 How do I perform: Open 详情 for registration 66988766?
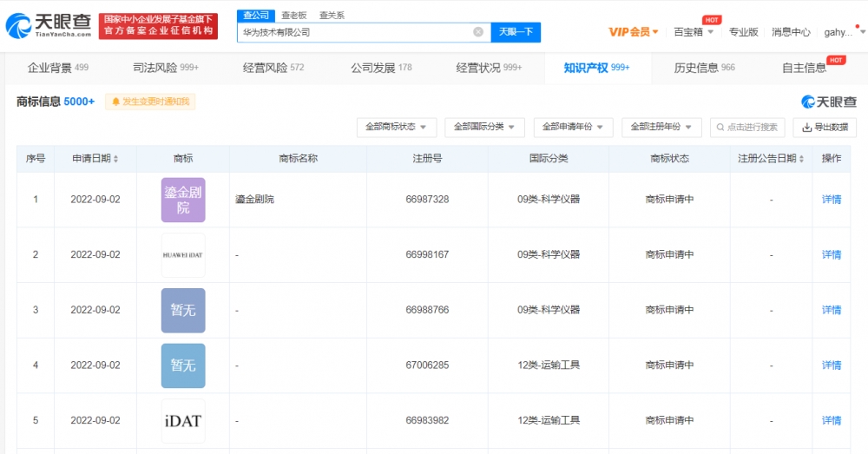coord(832,310)
